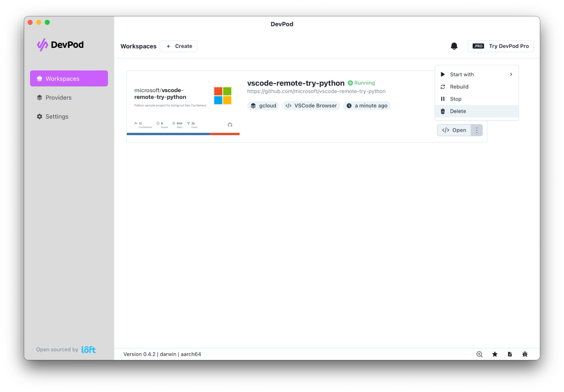Click the bug report icon in footer

[x=525, y=354]
